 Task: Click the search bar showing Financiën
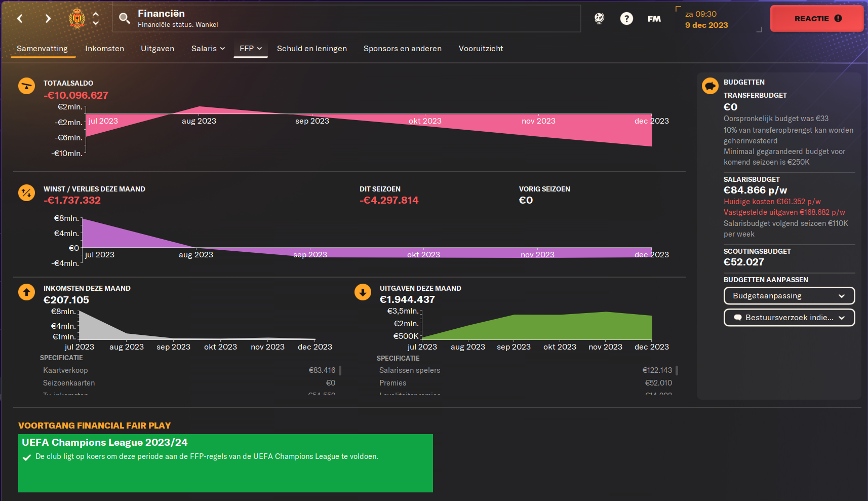coord(346,19)
